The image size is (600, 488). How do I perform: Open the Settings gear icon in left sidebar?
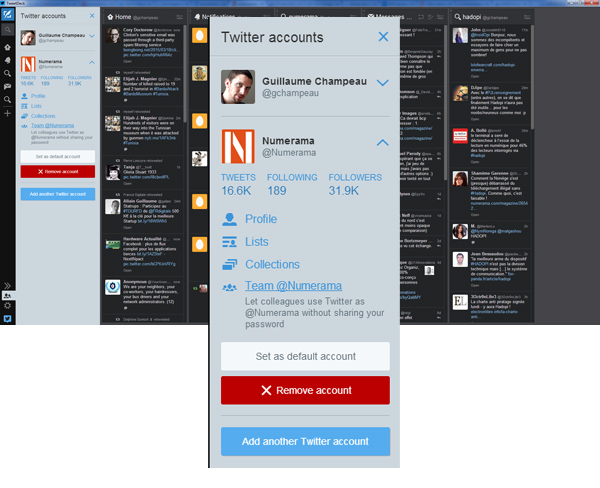(x=7, y=304)
